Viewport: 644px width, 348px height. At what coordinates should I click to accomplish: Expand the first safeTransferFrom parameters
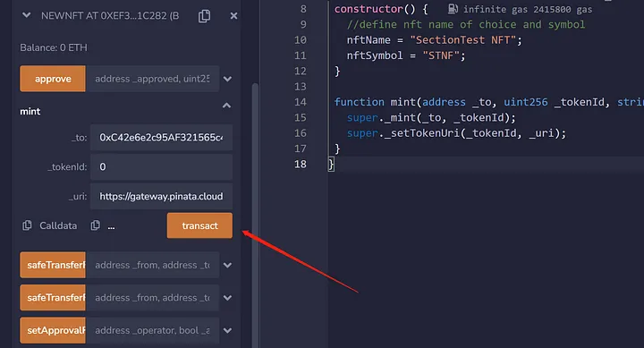click(x=227, y=266)
